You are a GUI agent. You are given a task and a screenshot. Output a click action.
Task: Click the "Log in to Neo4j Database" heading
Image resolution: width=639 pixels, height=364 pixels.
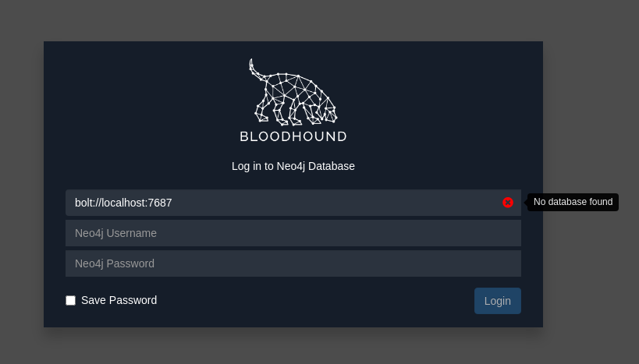pos(293,166)
